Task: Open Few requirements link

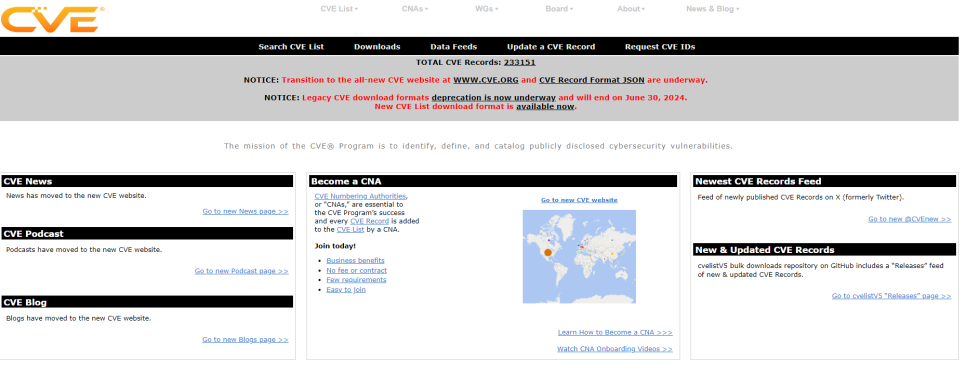Action: (356, 280)
